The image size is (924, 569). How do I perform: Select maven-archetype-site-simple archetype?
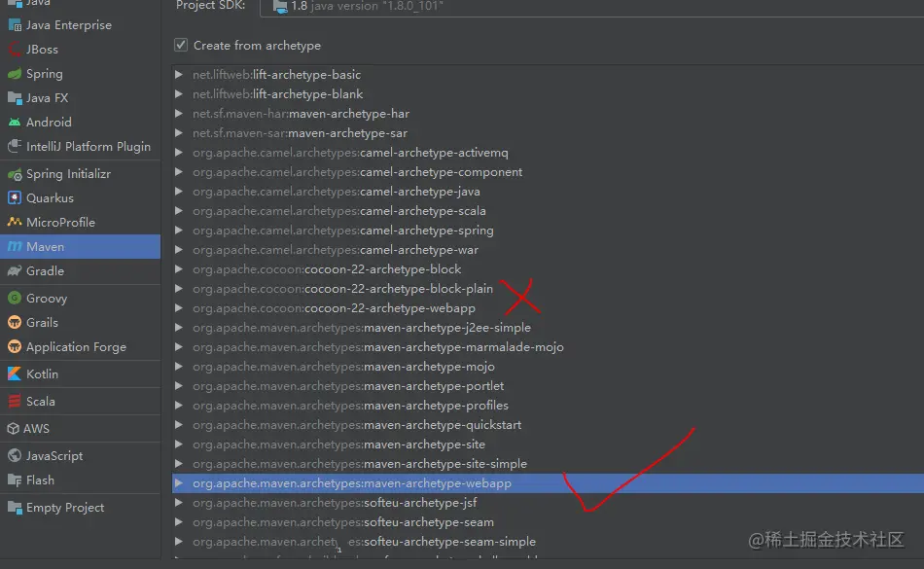pos(360,464)
